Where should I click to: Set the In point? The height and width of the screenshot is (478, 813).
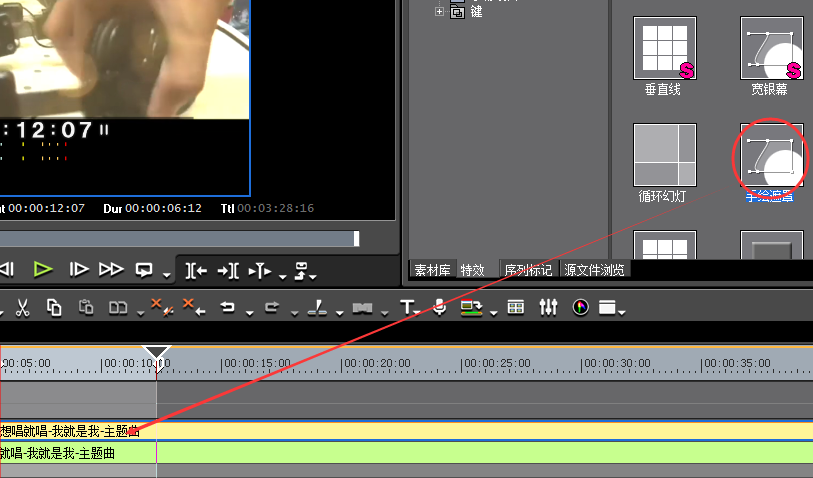(196, 271)
